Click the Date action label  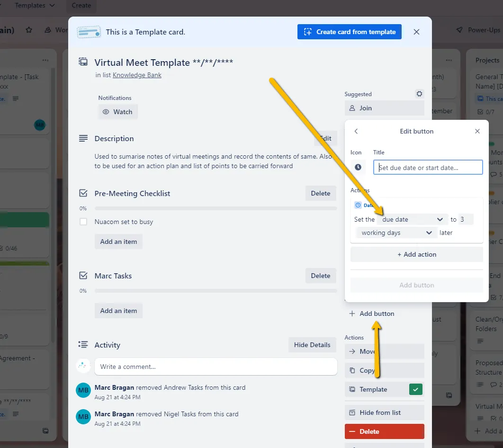point(368,205)
